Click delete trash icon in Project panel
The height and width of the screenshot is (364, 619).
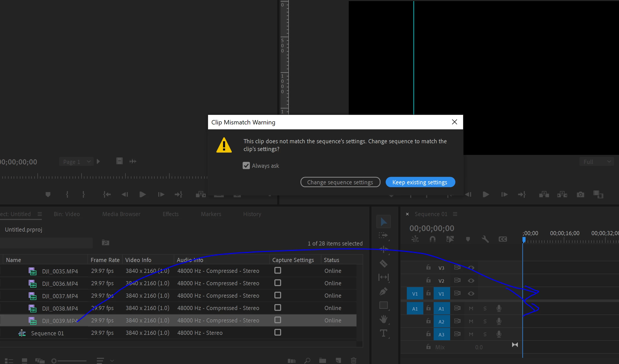pos(353,360)
